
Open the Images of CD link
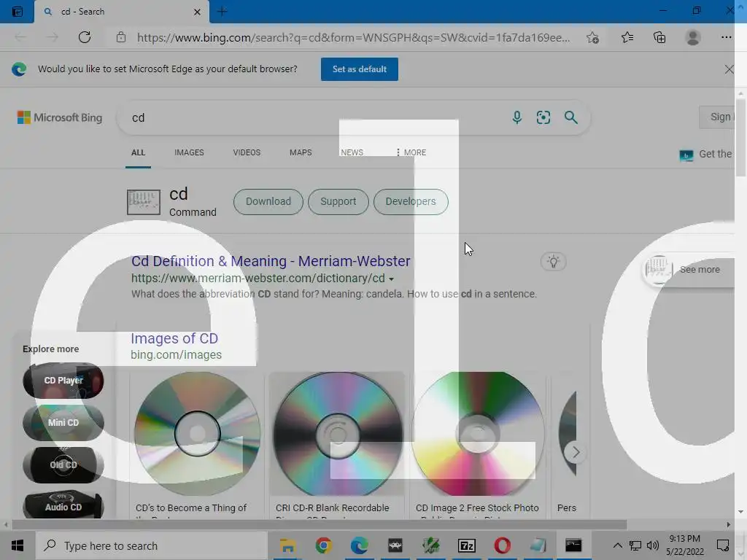click(174, 338)
